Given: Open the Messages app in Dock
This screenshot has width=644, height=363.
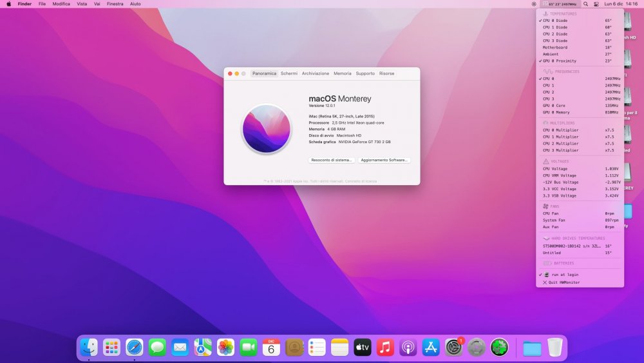Looking at the screenshot, I should pos(157,348).
